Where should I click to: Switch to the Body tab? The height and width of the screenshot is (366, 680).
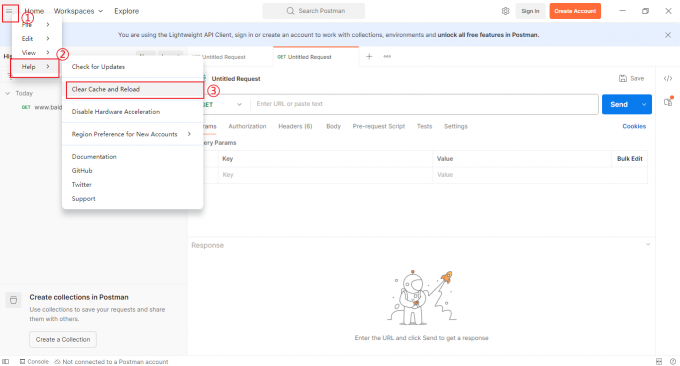coord(333,126)
